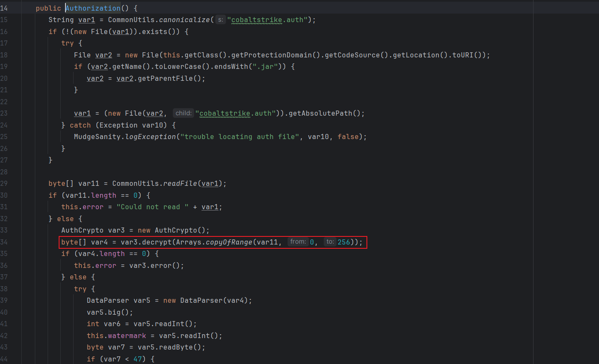599x364 pixels.
Task: Click the readByte method call
Action: tap(182, 347)
